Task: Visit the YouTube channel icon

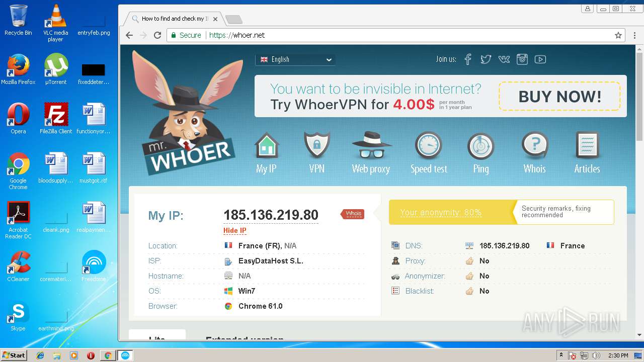Action: point(540,59)
